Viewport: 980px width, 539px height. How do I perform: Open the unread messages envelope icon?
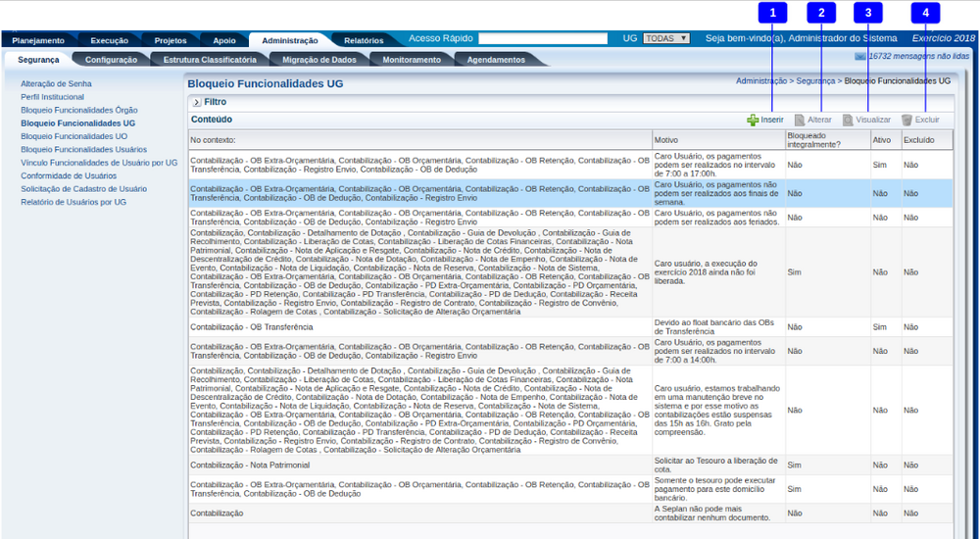860,58
